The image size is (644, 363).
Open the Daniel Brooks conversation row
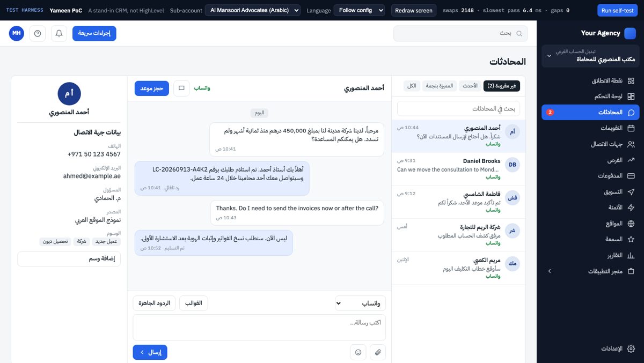459,169
